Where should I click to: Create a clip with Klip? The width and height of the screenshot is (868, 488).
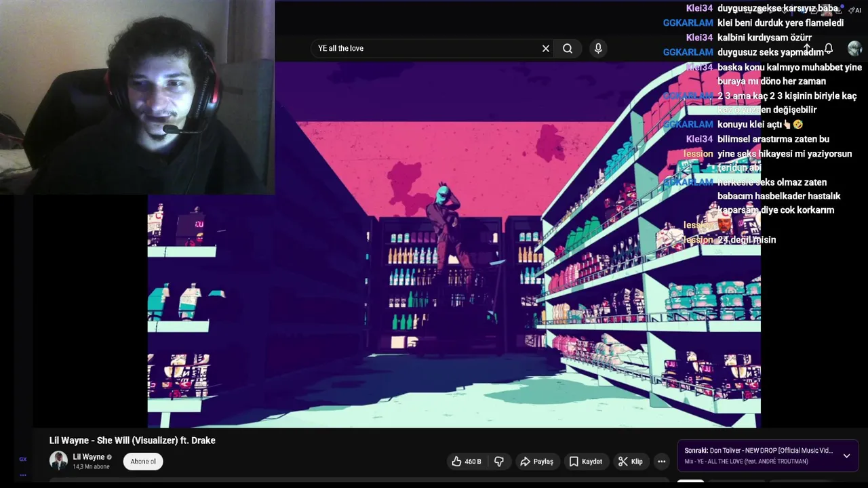point(631,462)
